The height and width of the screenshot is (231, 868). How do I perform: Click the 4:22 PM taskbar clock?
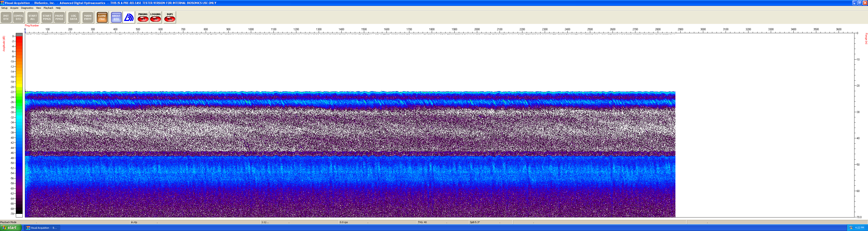point(860,228)
